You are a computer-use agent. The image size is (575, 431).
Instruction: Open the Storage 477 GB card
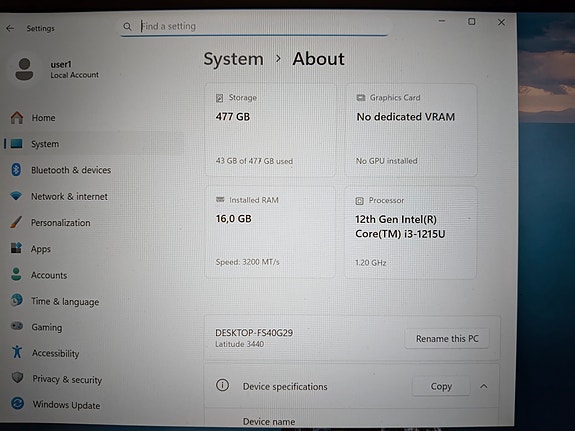pos(270,130)
